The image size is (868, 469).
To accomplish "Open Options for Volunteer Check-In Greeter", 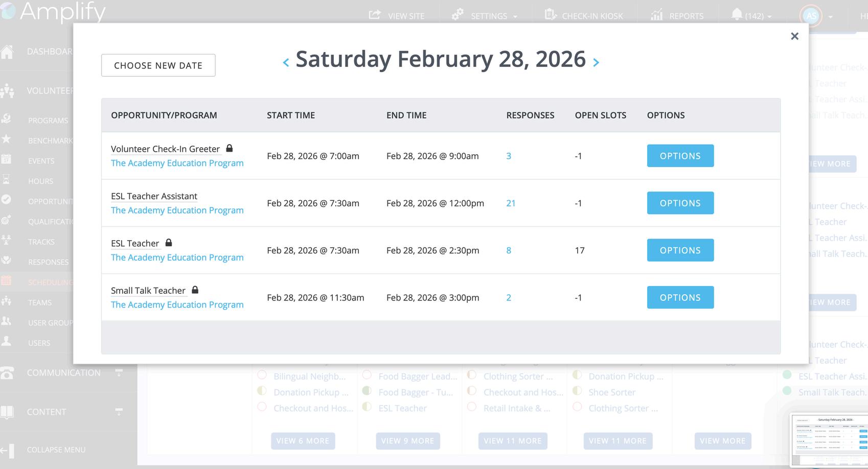I will click(x=680, y=156).
